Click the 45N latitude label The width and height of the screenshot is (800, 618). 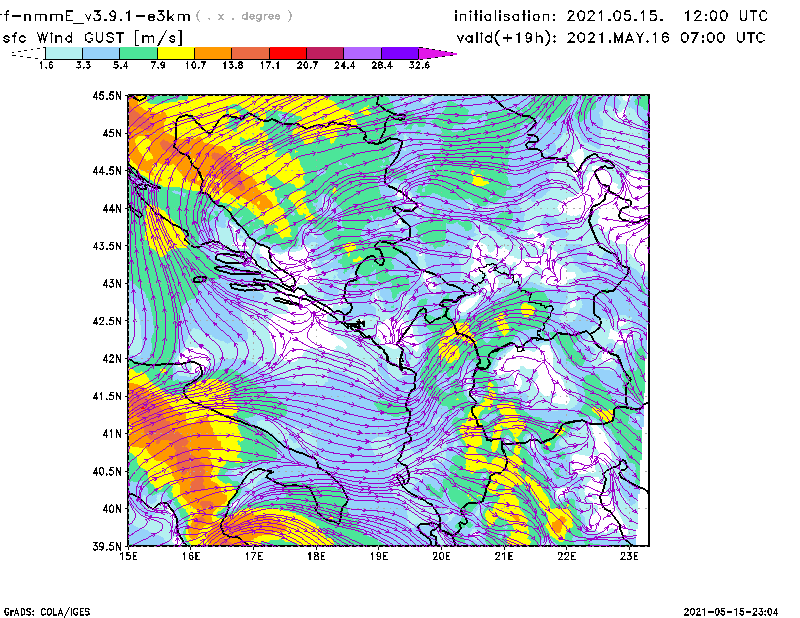click(x=112, y=133)
